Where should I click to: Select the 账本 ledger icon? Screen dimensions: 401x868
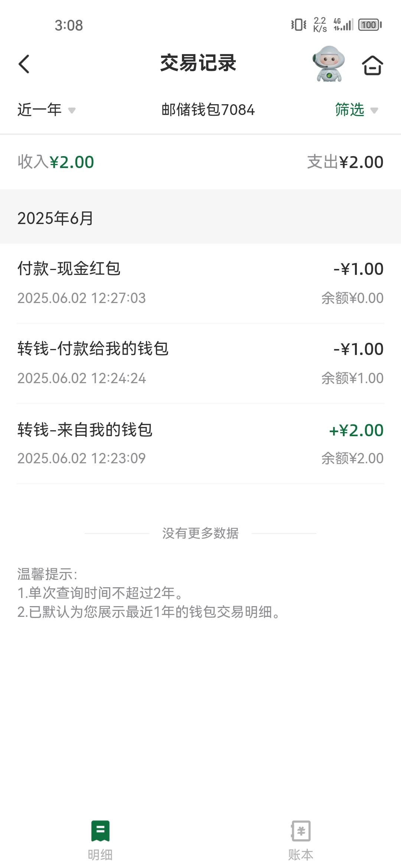(301, 831)
